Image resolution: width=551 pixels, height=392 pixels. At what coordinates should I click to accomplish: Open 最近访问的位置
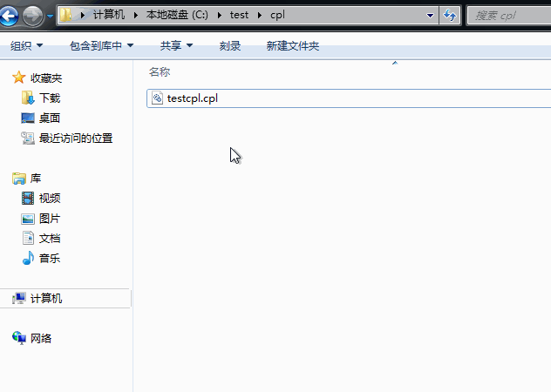tap(76, 138)
